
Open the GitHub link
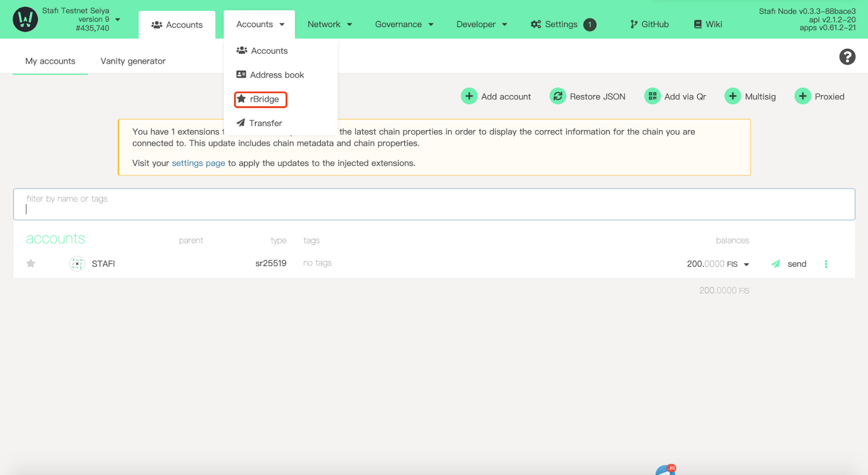(649, 24)
